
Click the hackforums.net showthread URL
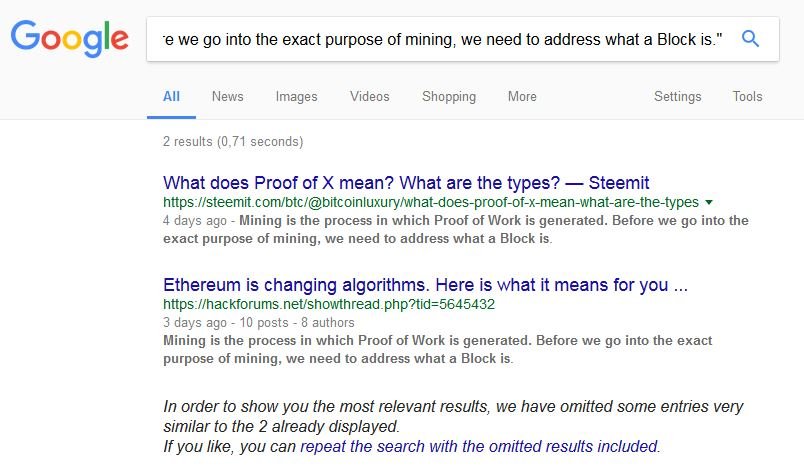329,304
